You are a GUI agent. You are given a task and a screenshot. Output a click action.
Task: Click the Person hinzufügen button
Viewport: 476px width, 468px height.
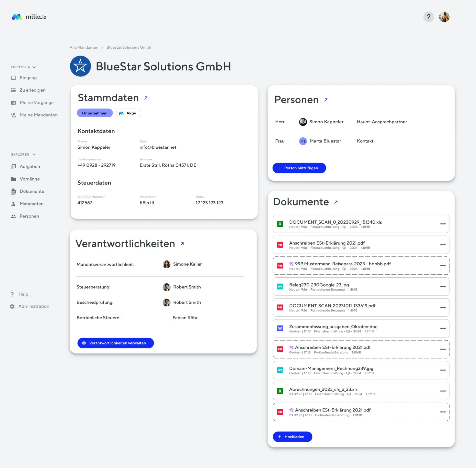pos(299,168)
